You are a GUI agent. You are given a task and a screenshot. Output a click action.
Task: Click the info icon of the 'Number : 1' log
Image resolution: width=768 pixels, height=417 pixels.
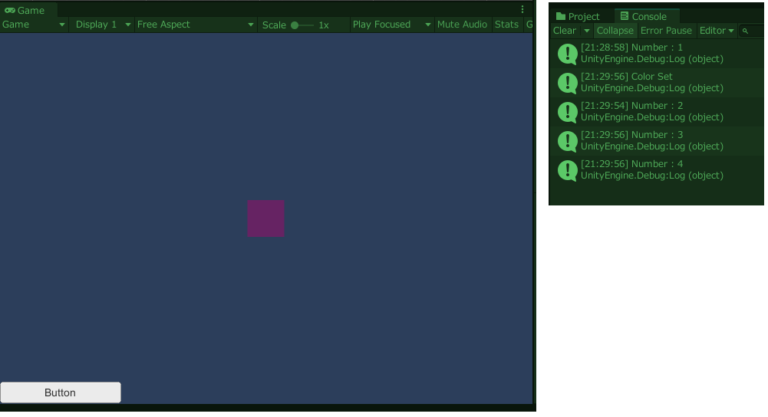(568, 54)
